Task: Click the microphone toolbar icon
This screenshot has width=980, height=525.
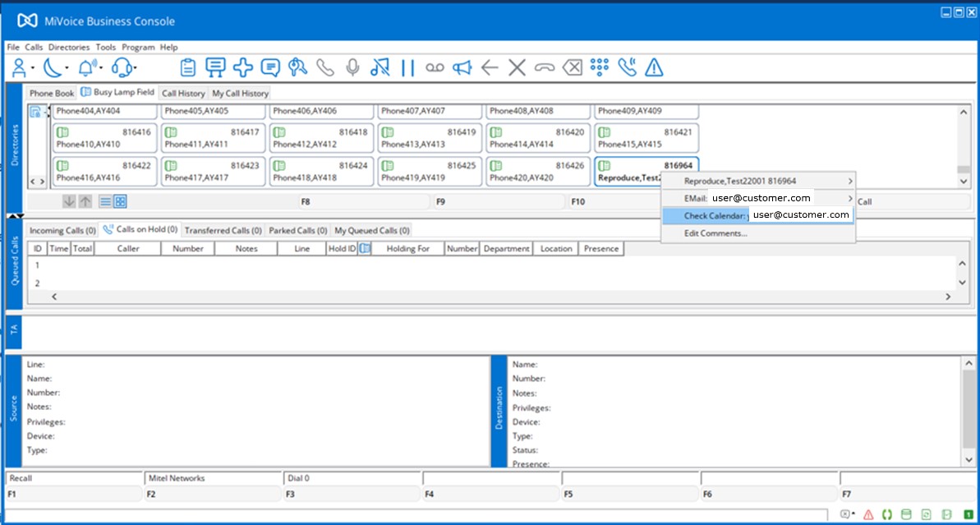Action: coord(352,67)
